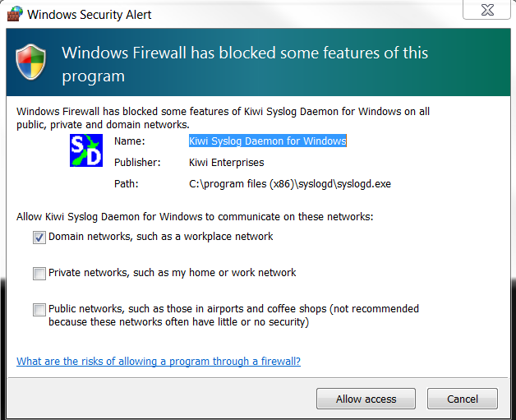
Task: Click the "Path:" field label
Action: click(x=127, y=184)
